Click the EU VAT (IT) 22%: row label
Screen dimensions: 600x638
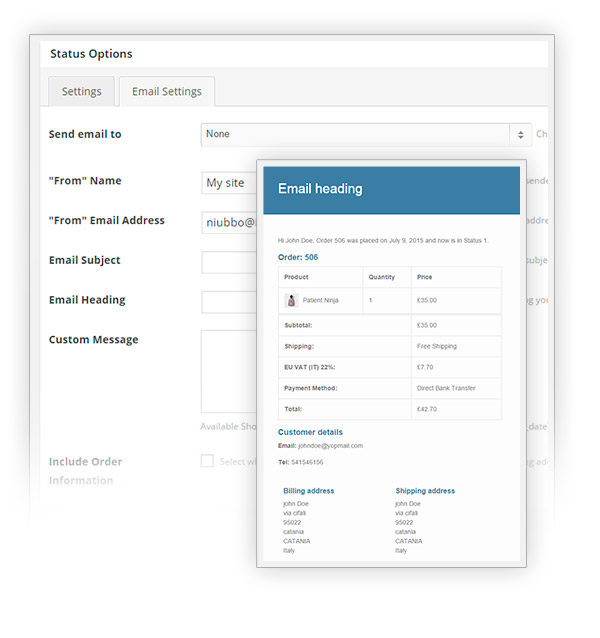pyautogui.click(x=310, y=367)
